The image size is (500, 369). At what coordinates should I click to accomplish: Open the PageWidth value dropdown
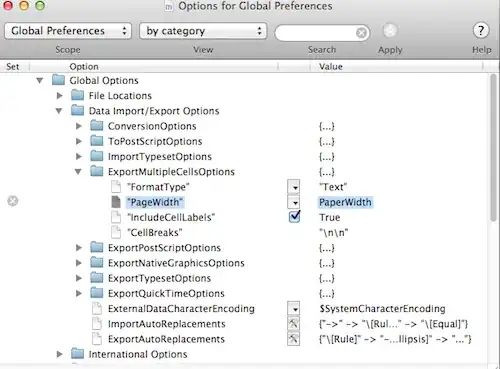(294, 202)
